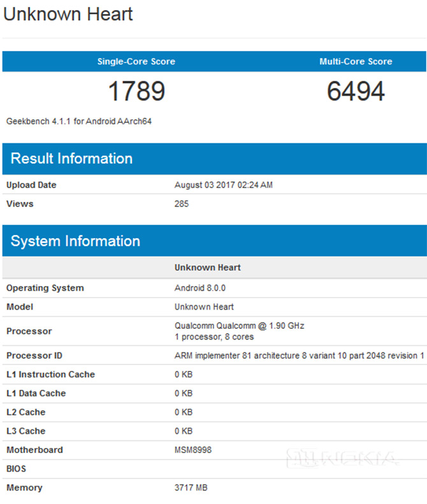Click the Motherboard label

(34, 450)
